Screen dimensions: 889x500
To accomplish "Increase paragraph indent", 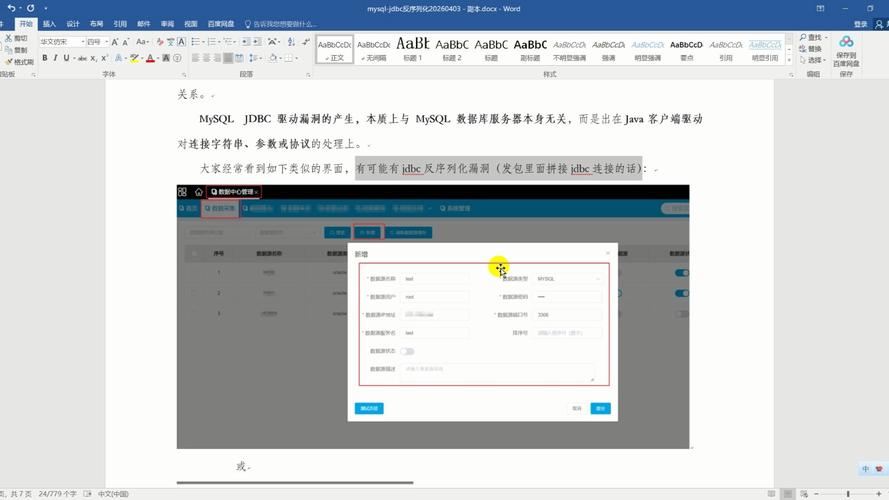I will click(x=257, y=42).
